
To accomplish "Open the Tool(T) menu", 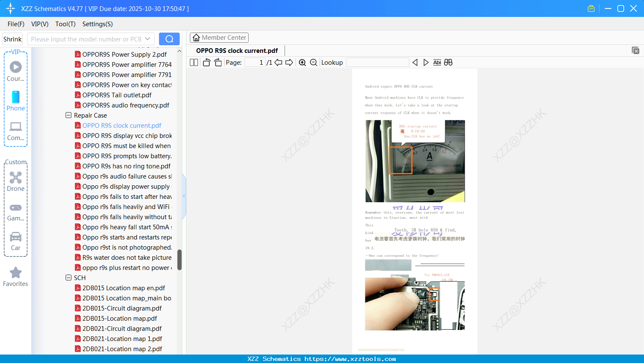I will [66, 24].
